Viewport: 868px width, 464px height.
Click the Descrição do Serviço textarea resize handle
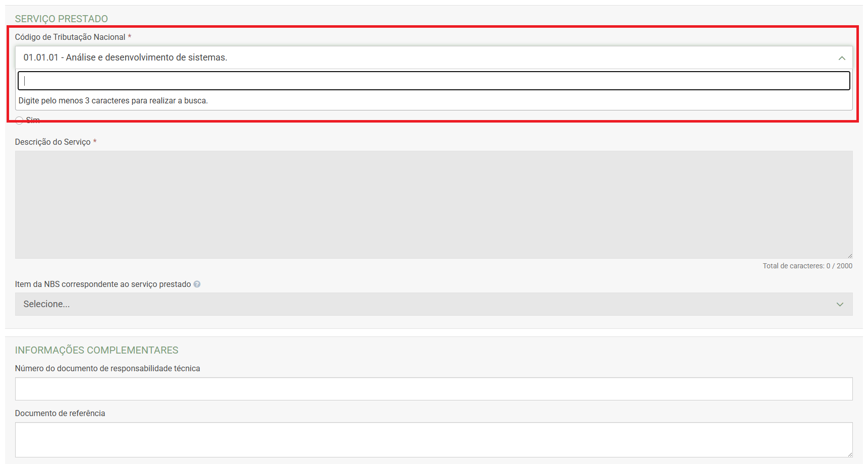click(x=850, y=256)
